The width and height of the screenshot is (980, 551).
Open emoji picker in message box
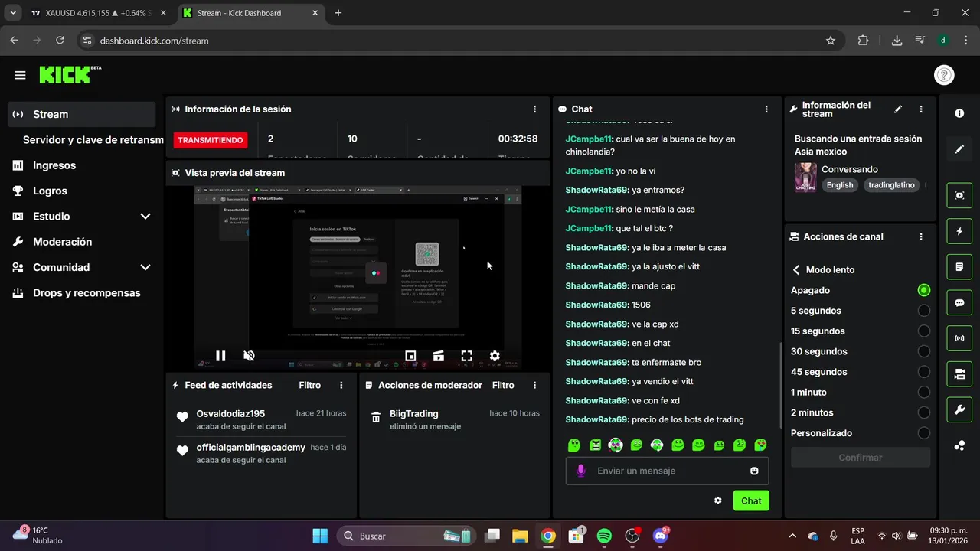pyautogui.click(x=754, y=471)
